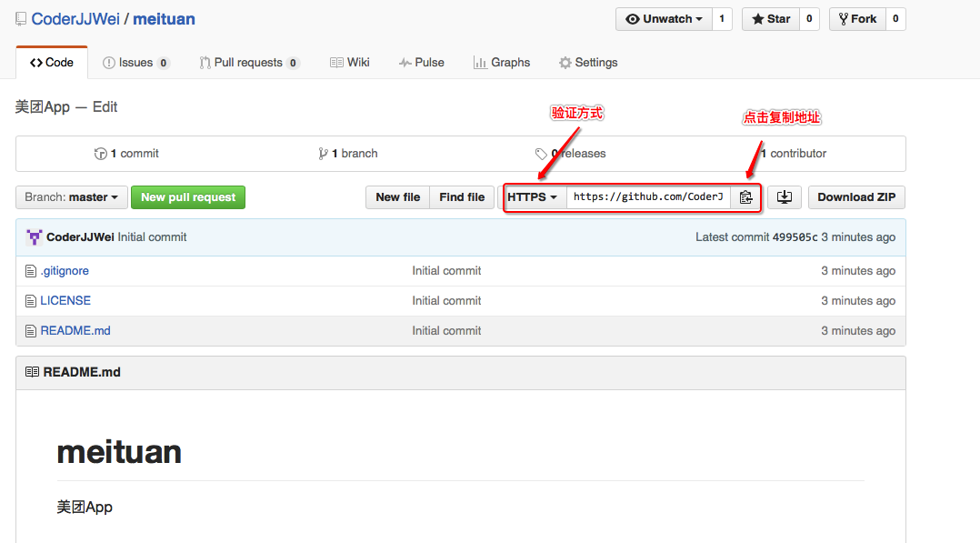Image resolution: width=980 pixels, height=543 pixels.
Task: View the 0 releases page
Action: pos(571,154)
